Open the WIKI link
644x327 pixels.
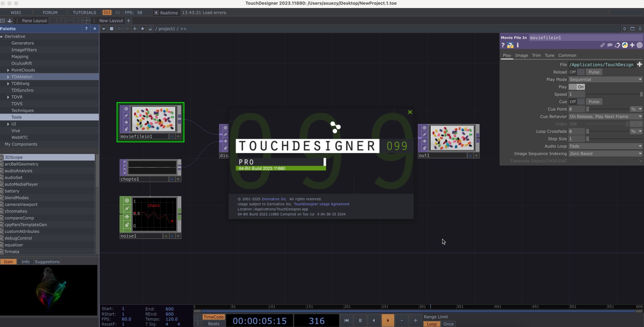16,12
